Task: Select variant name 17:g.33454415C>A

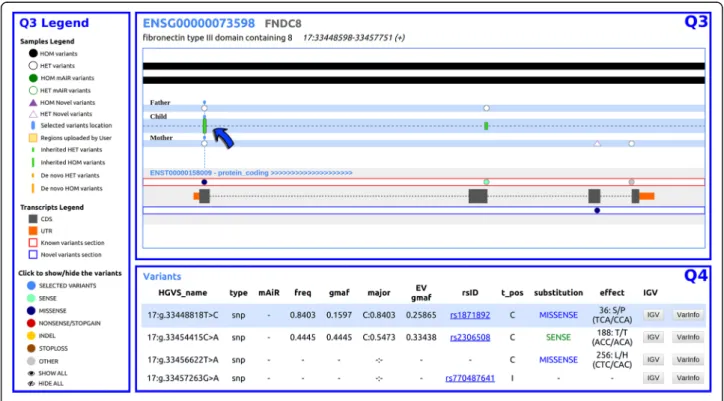Action: 183,337
